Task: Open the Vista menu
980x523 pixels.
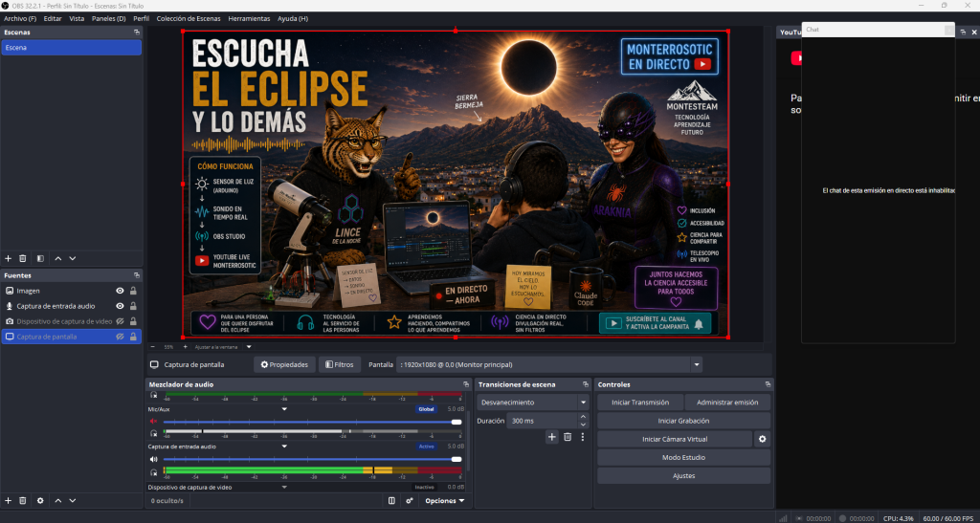Action: (x=77, y=19)
